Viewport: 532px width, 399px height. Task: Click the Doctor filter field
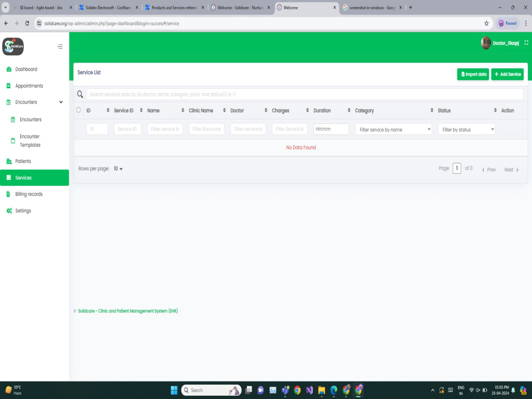[x=248, y=129]
